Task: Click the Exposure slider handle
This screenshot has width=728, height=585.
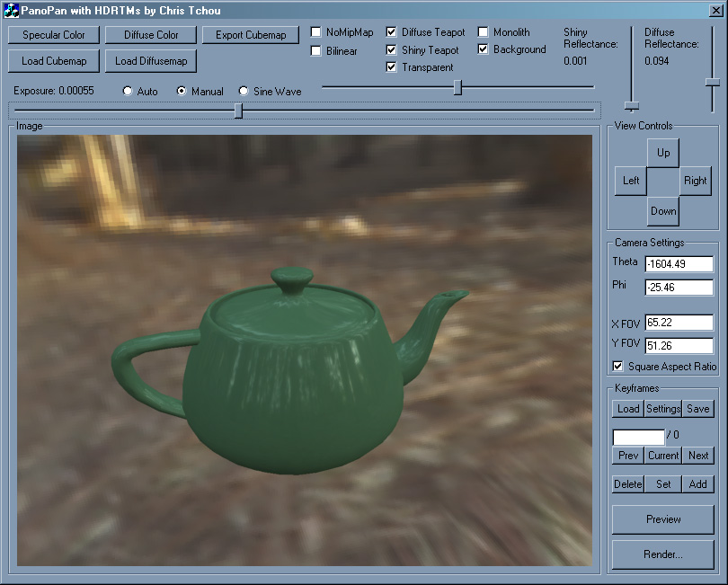Action: [238, 111]
